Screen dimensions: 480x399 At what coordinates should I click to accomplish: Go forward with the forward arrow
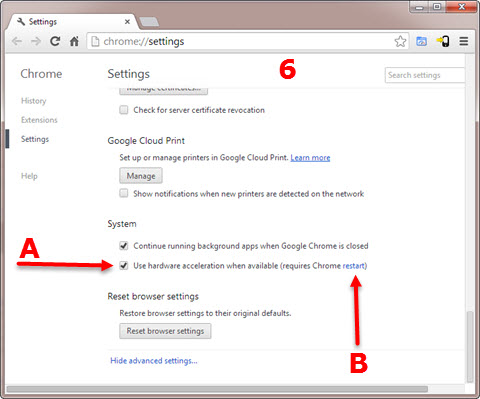pos(36,41)
